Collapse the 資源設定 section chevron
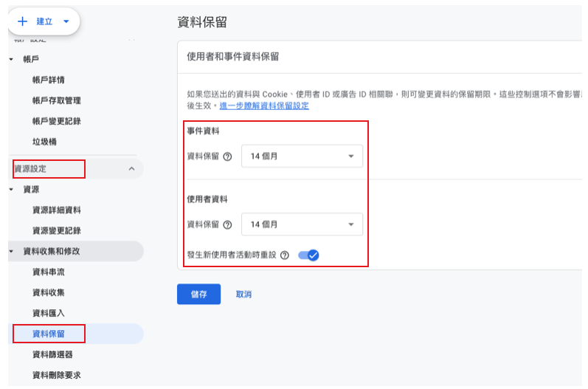Image resolution: width=588 pixels, height=389 pixels. pos(131,169)
